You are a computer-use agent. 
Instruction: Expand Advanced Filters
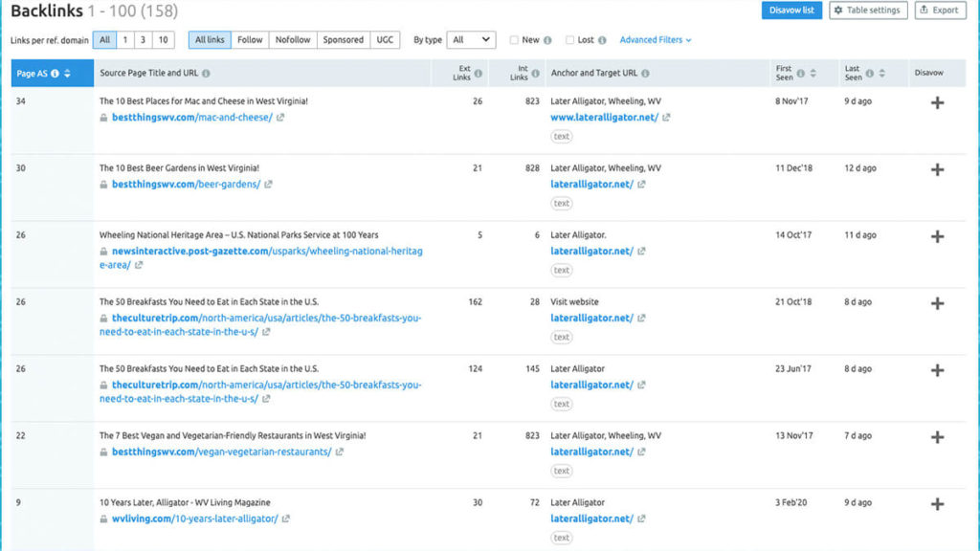pos(656,40)
